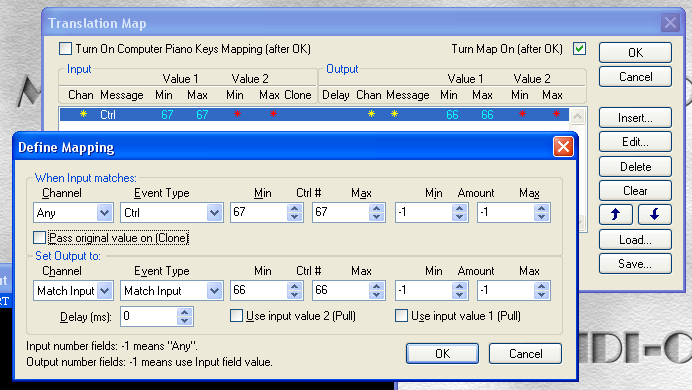Increase output Amount Min value
The image size is (692, 390).
point(459,286)
